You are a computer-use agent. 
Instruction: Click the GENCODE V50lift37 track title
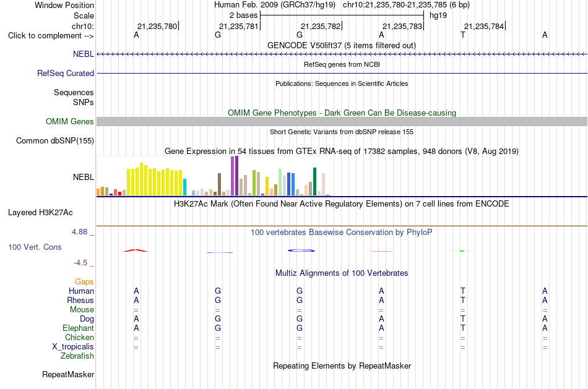coord(341,45)
